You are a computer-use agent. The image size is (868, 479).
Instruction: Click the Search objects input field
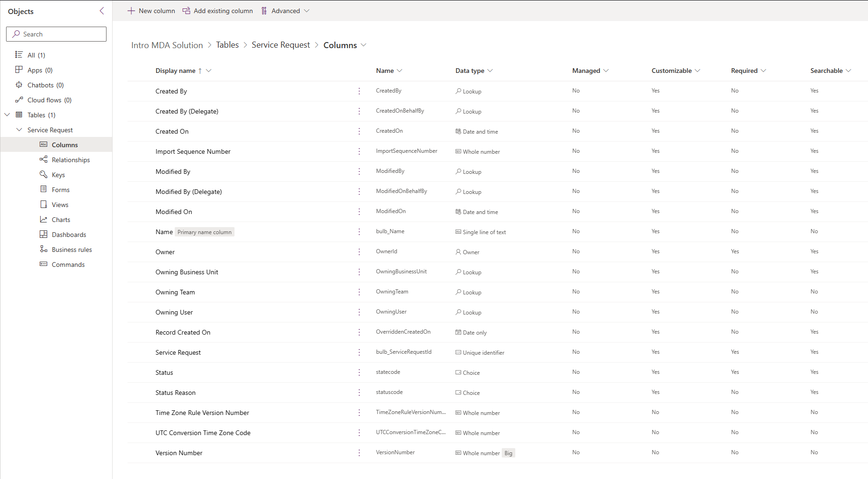click(x=56, y=34)
